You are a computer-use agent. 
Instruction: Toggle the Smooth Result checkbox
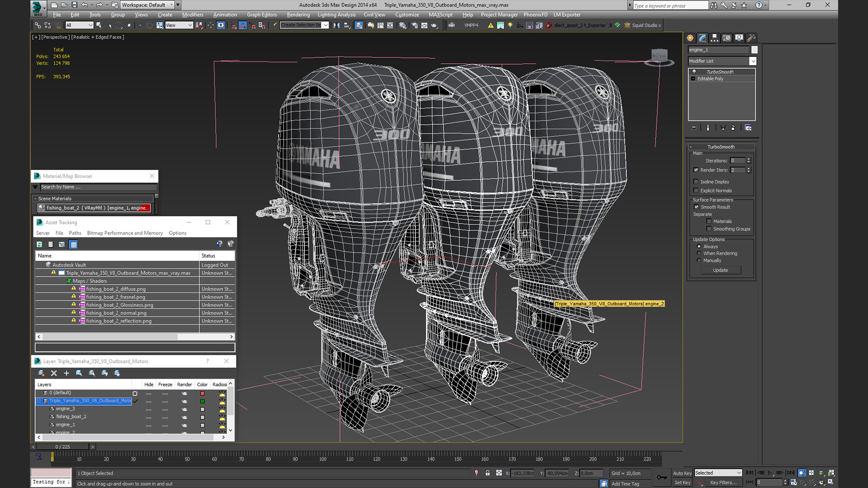point(696,207)
